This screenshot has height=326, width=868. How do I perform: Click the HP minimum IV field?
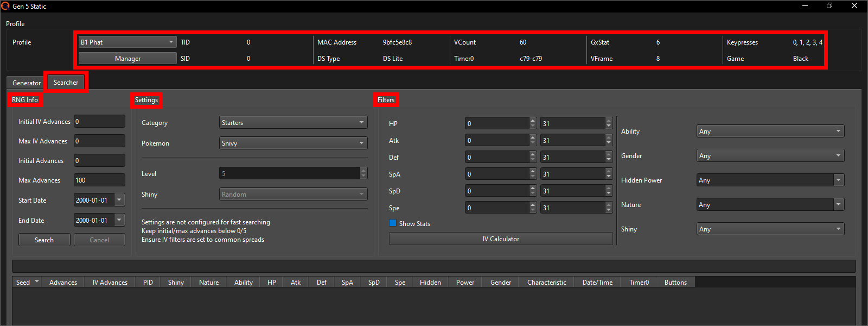click(x=500, y=123)
